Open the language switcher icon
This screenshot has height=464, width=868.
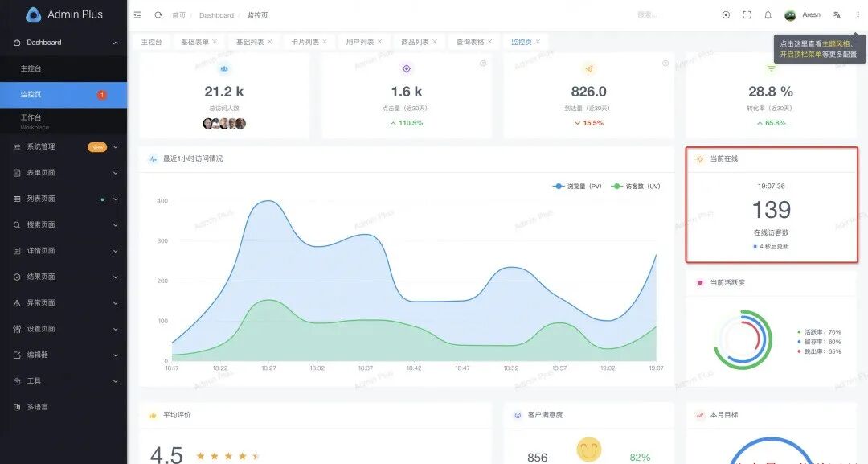point(837,14)
